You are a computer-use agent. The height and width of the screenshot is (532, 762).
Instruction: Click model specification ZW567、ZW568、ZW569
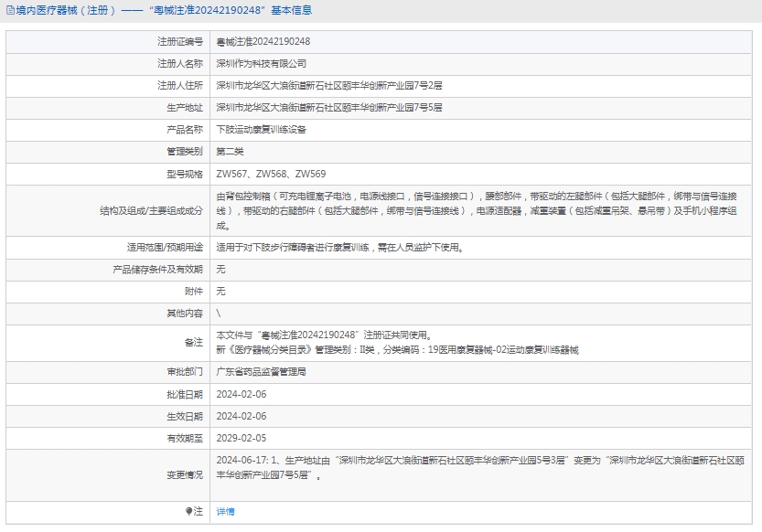coord(271,174)
